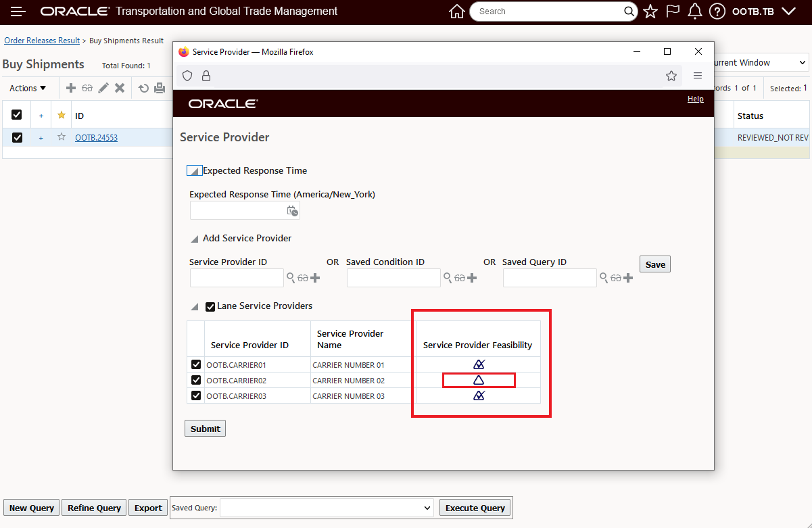This screenshot has width=812, height=528.
Task: Toggle select-all checkbox in Buy Shipments header
Action: tap(17, 115)
